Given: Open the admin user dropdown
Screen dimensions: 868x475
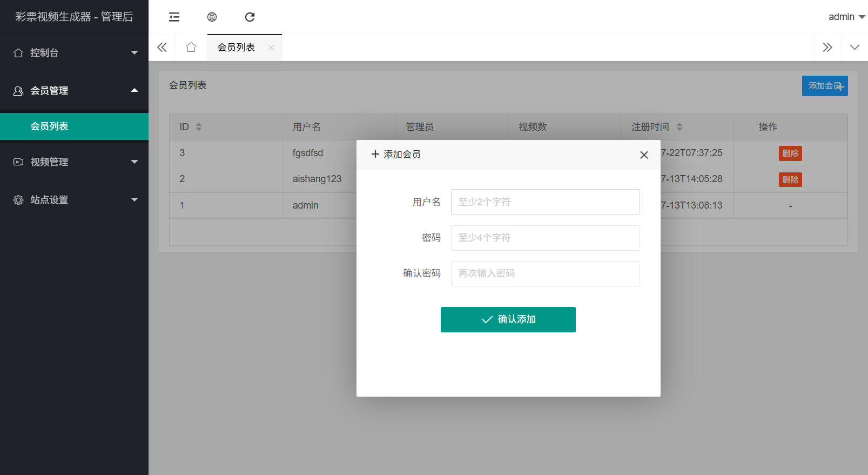Looking at the screenshot, I should tap(846, 17).
